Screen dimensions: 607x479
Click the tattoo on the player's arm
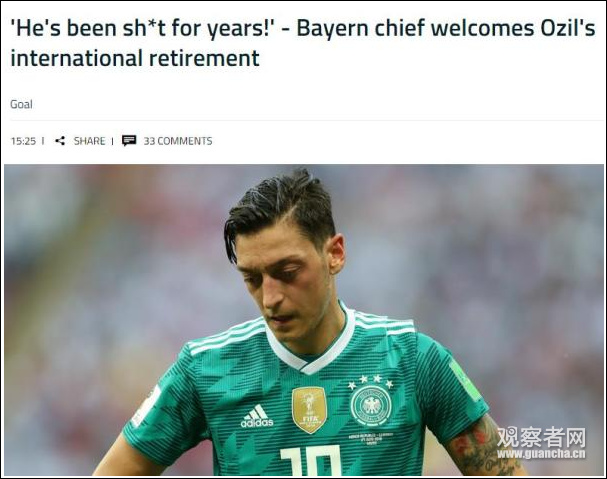click(483, 448)
